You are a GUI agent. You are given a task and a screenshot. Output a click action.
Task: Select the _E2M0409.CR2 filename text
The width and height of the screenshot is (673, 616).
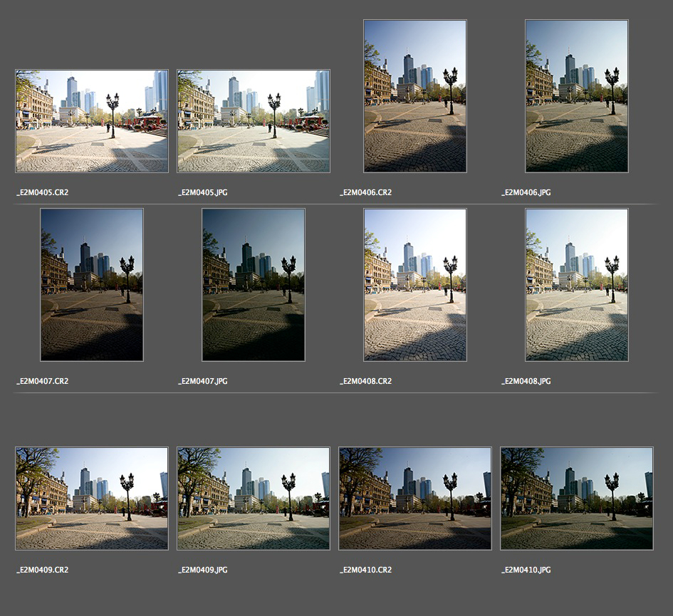42,570
